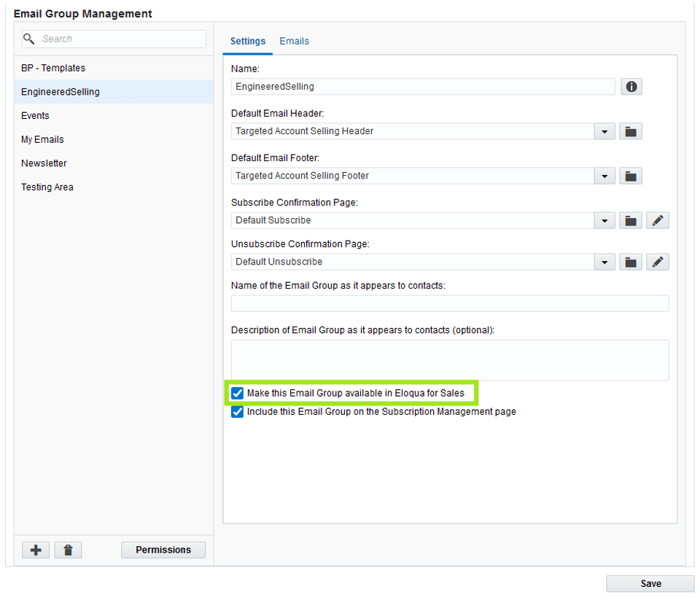Image resolution: width=700 pixels, height=600 pixels.
Task: Select the EngineeredSelling email group
Action: point(114,92)
